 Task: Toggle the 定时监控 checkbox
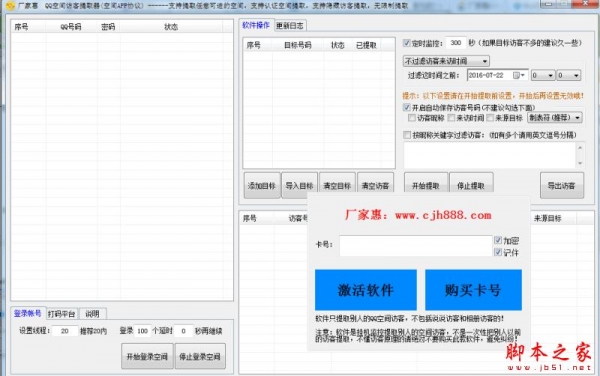[406, 43]
